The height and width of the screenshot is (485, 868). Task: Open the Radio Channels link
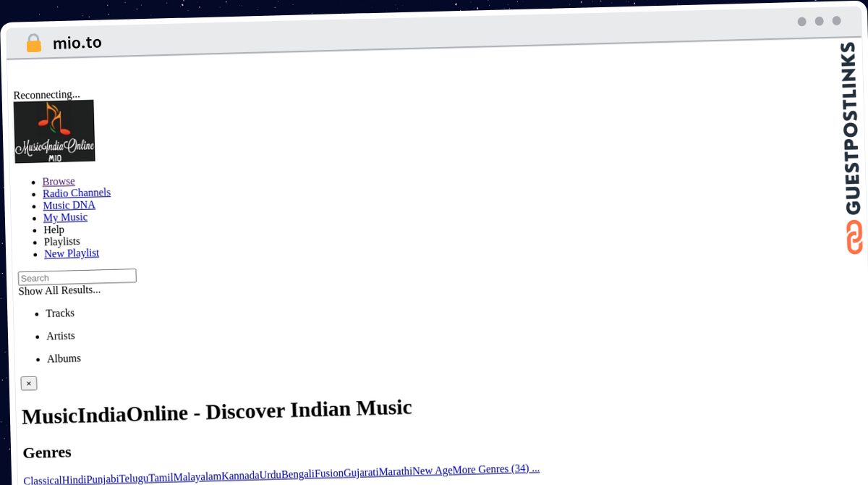click(x=77, y=193)
